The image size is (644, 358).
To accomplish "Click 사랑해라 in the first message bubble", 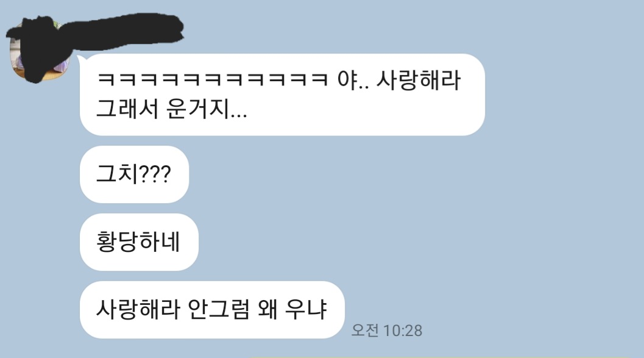I will click(419, 80).
